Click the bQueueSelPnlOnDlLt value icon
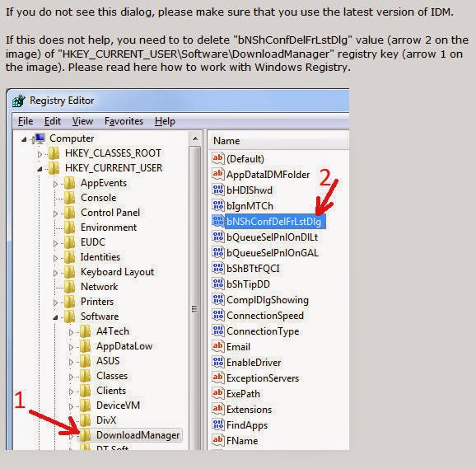 (x=218, y=237)
